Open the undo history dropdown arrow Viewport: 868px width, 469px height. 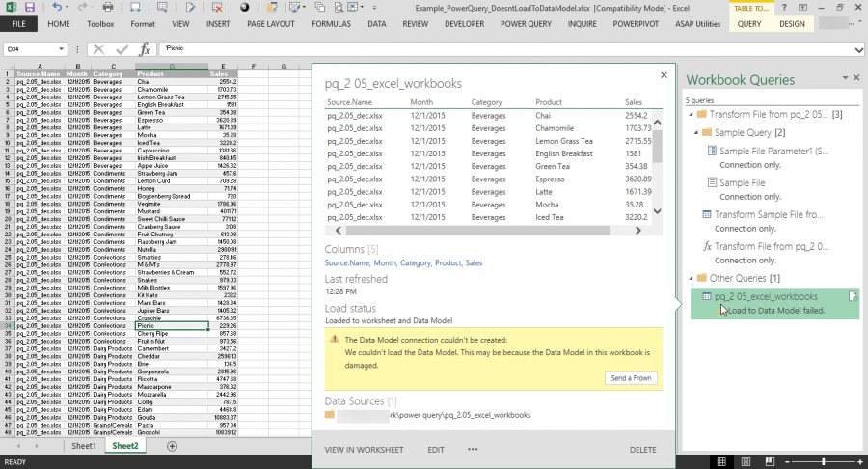point(67,7)
